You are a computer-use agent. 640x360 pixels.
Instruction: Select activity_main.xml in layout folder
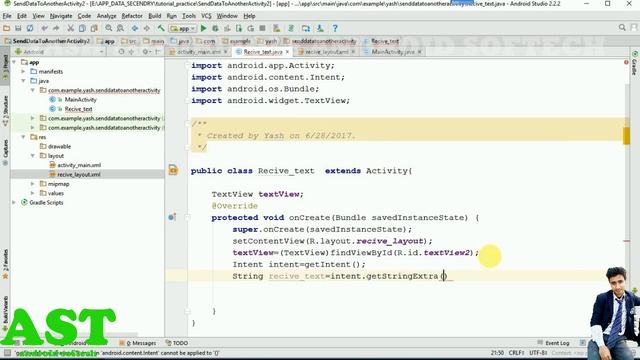point(79,165)
